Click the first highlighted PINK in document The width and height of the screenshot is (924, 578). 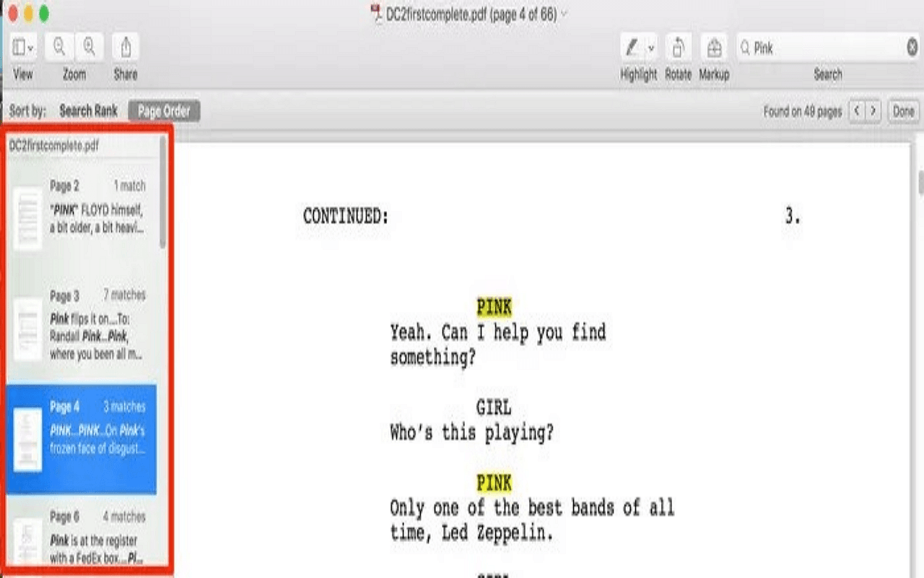click(x=494, y=308)
